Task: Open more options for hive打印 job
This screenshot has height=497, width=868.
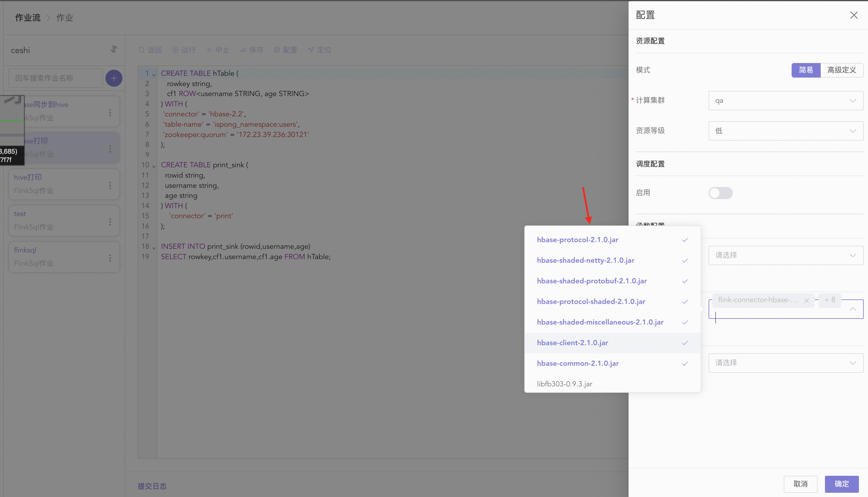Action: [110, 185]
